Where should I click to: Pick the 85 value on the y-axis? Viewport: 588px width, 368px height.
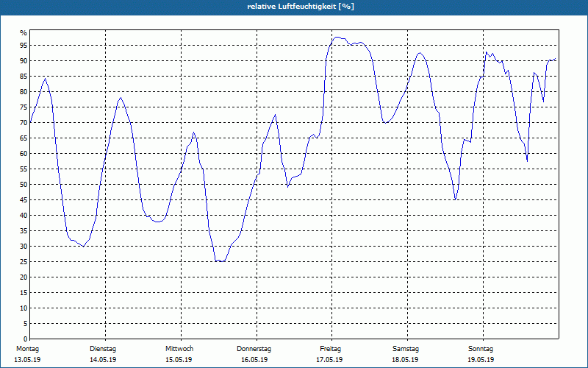(x=24, y=77)
